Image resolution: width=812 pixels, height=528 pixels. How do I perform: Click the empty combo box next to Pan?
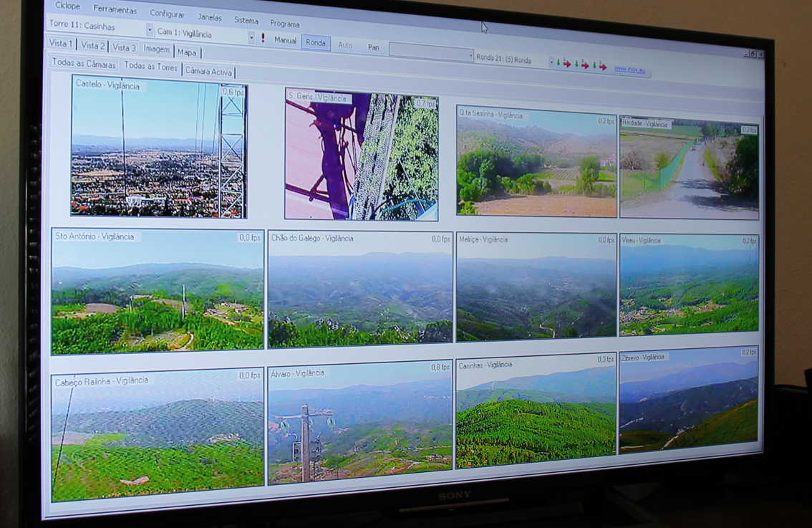[x=430, y=52]
